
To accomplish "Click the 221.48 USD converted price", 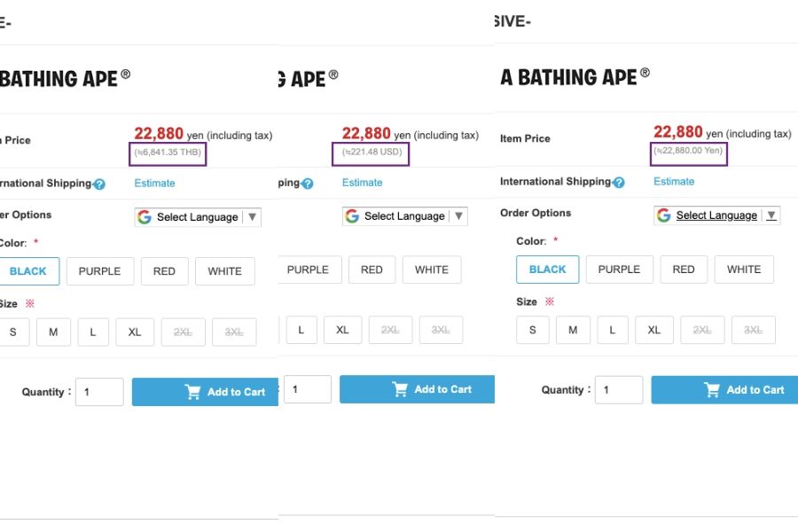I will click(x=372, y=152).
